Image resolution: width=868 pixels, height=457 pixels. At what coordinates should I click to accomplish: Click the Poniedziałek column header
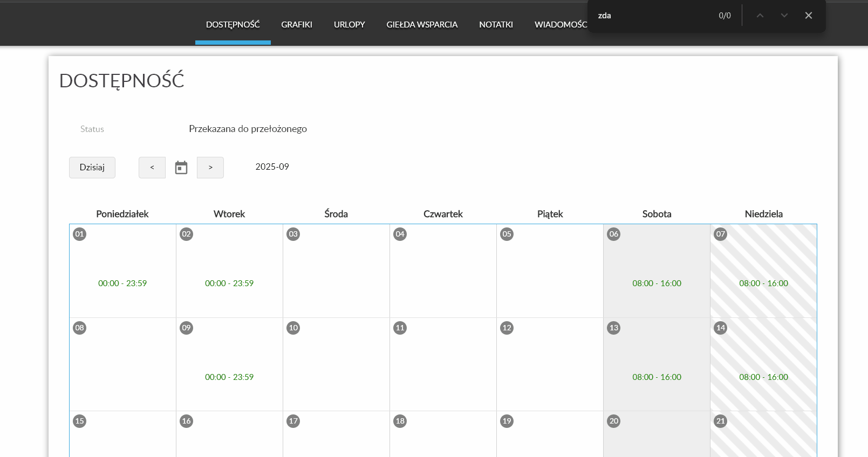pyautogui.click(x=122, y=214)
